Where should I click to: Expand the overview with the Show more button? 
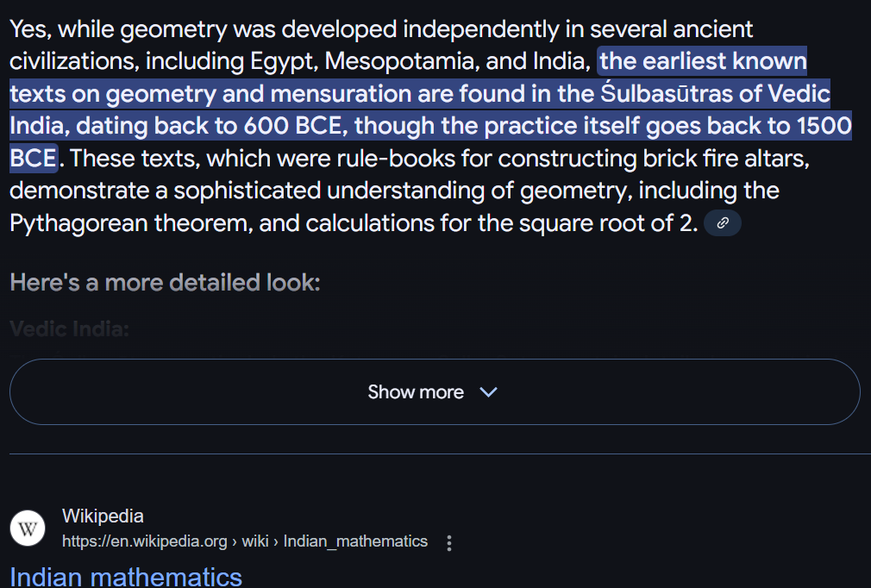point(434,392)
